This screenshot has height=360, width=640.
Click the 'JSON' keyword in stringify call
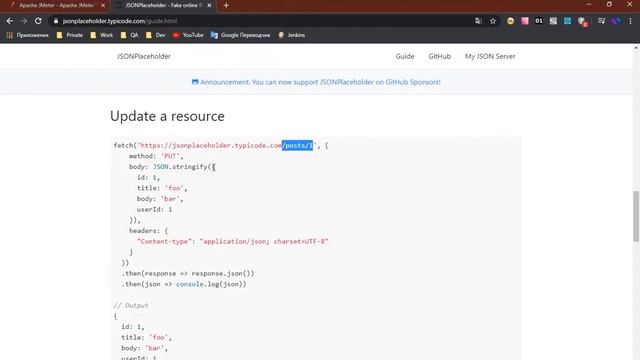click(x=160, y=167)
